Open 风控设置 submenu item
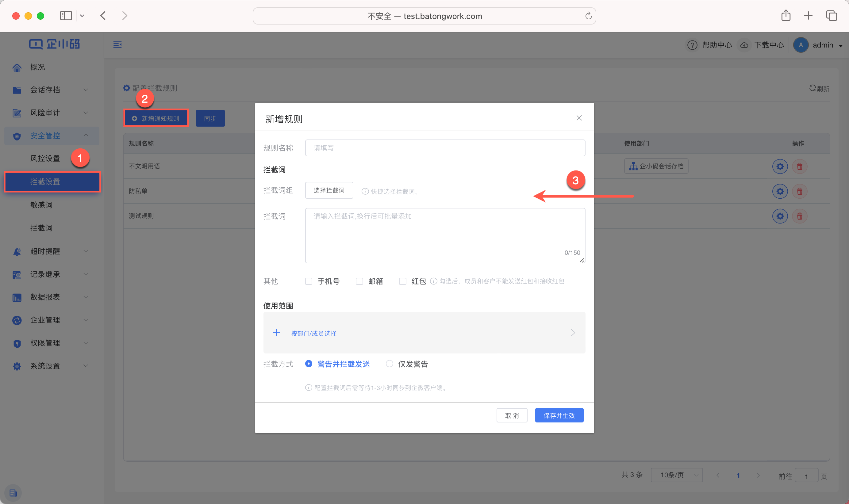This screenshot has width=849, height=504. pos(45,158)
